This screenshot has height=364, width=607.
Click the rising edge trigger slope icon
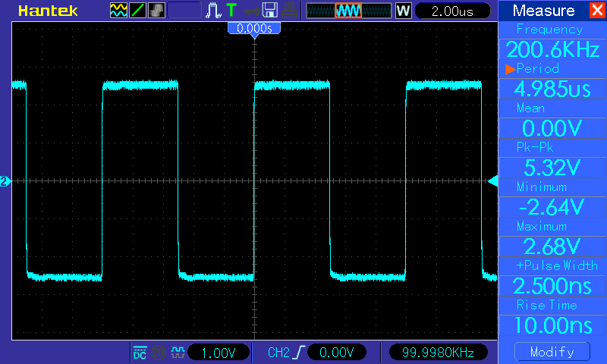click(300, 353)
